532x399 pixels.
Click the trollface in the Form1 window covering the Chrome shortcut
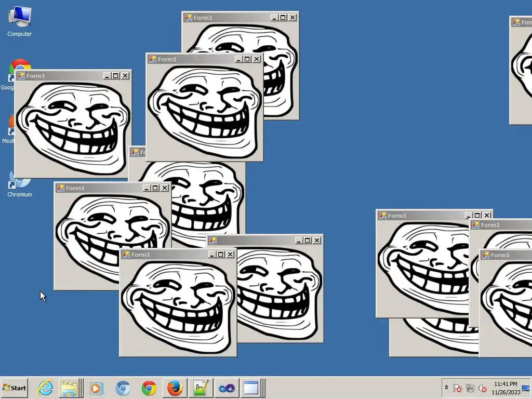tap(73, 128)
